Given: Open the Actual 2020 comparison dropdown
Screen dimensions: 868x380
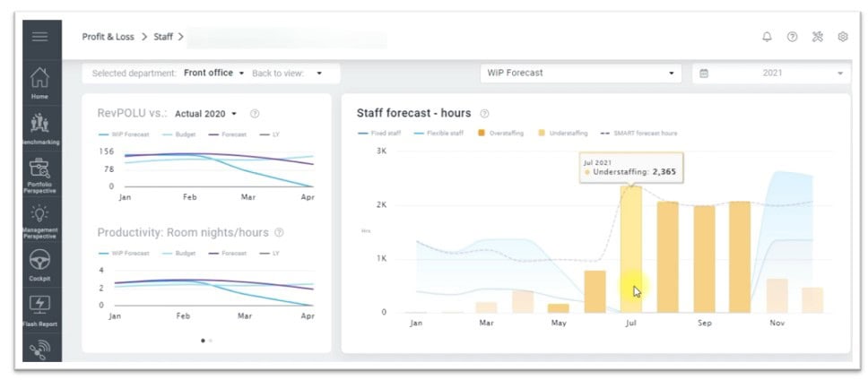Looking at the screenshot, I should pyautogui.click(x=206, y=114).
